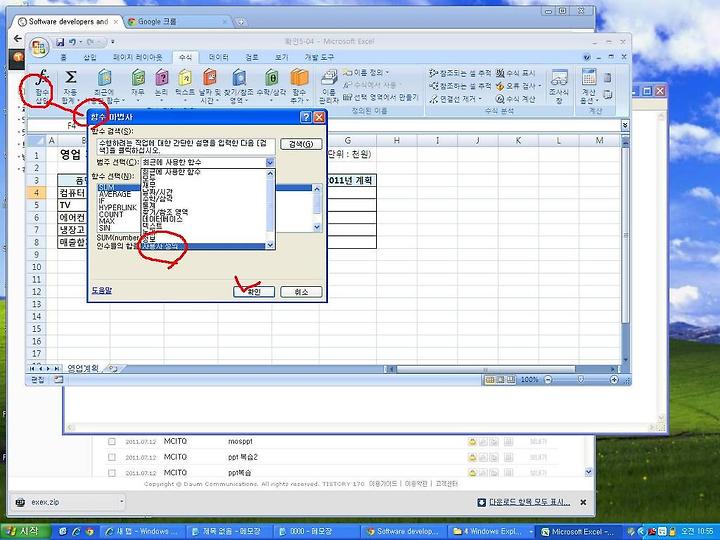Screen dimensions: 720x540
Task: Open the Logical functions purple book
Action: click(161, 78)
